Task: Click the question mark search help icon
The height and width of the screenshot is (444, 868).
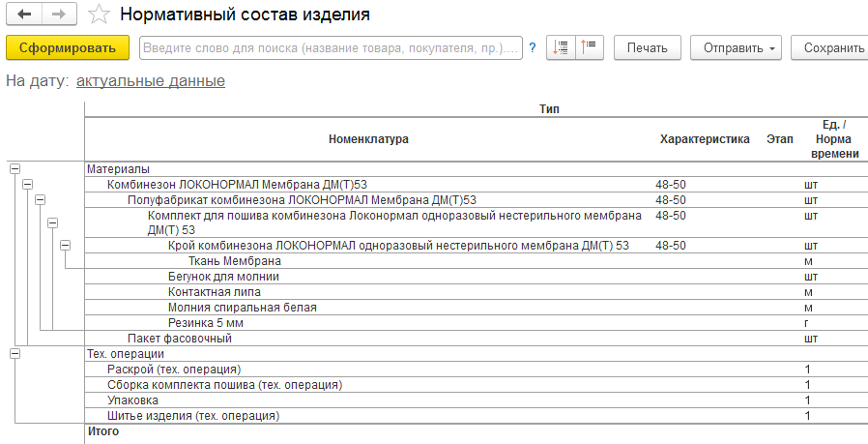Action: tap(533, 47)
